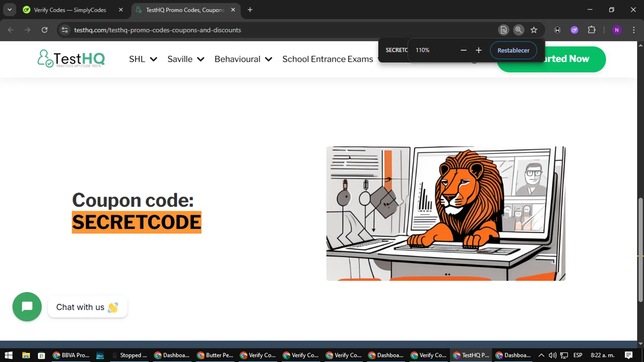Switch to Butter Pe... taskbar window
This screenshot has height=362, width=644.
pos(215,355)
